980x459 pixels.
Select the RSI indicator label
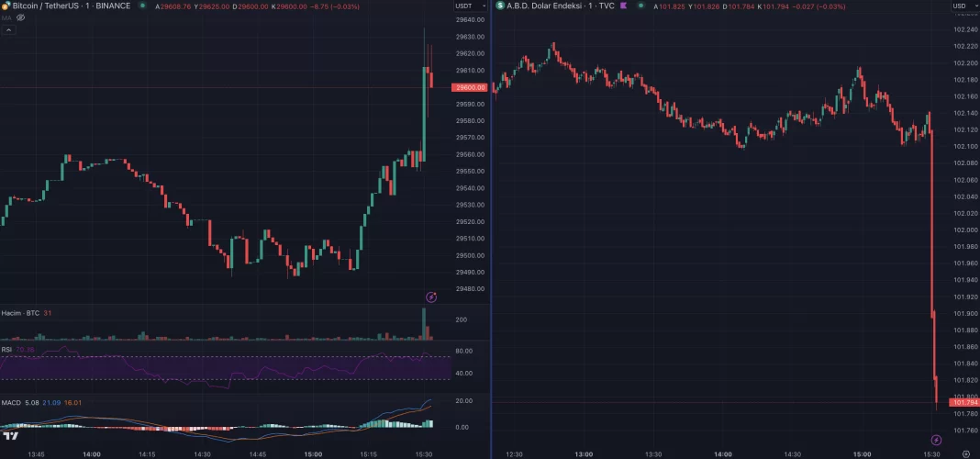pyautogui.click(x=6, y=350)
